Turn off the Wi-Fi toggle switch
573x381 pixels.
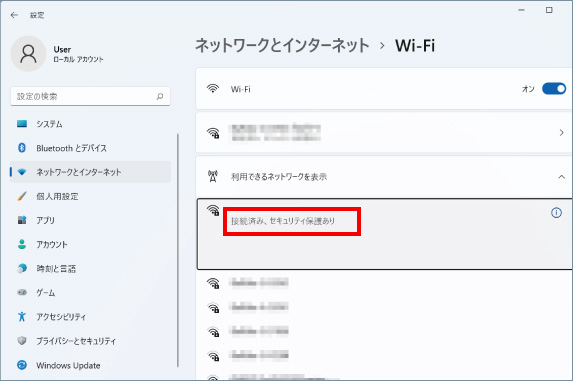coord(554,89)
